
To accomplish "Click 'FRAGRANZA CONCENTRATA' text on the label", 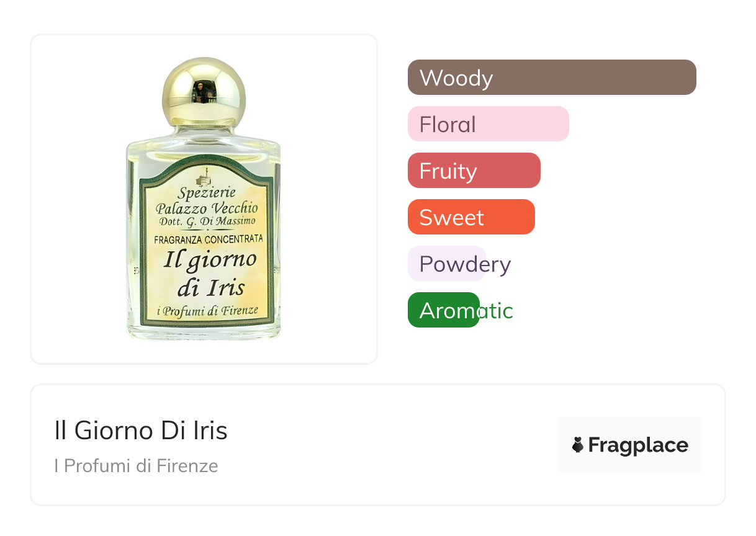I will tap(209, 239).
